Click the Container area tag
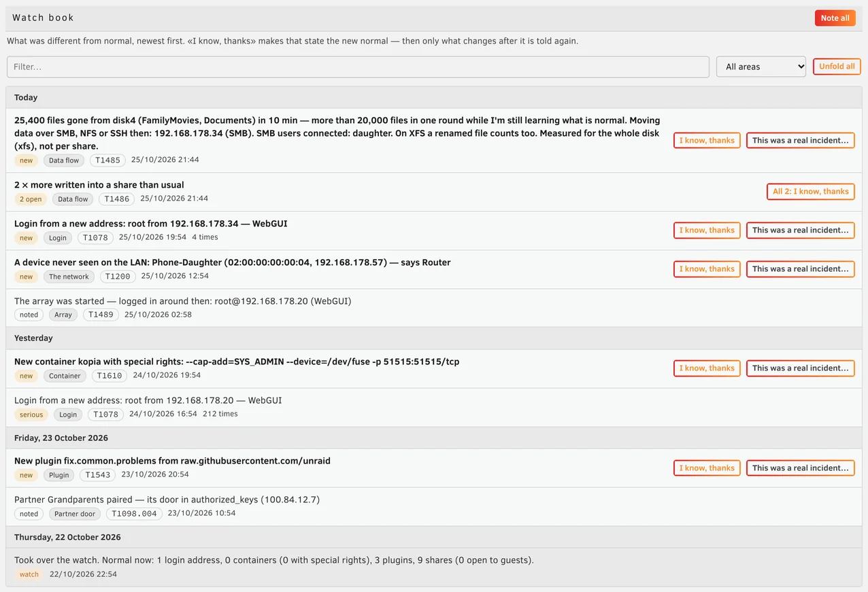The image size is (868, 592). pos(65,376)
